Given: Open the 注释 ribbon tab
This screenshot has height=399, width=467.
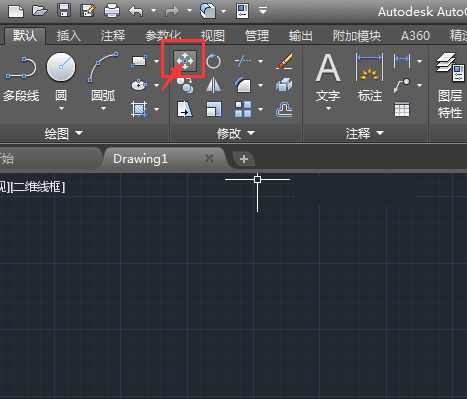Looking at the screenshot, I should [113, 36].
